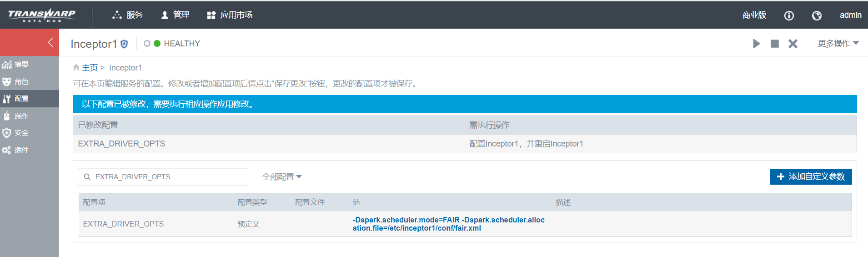Select 配置 configuration in sidebar
Screen dimensions: 868x257
point(30,99)
